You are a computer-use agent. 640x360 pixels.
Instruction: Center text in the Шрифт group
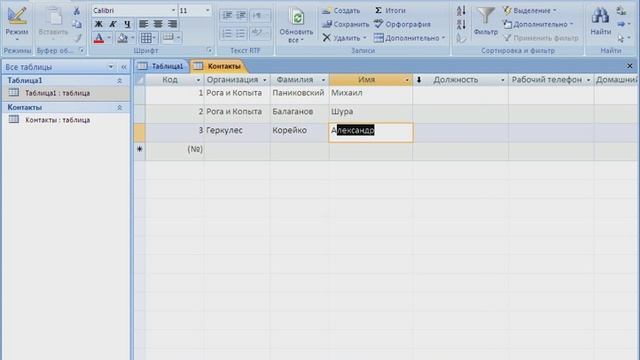tap(158, 24)
